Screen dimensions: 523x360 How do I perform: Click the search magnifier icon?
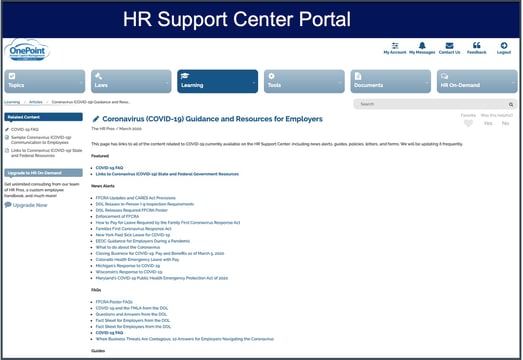[511, 104]
